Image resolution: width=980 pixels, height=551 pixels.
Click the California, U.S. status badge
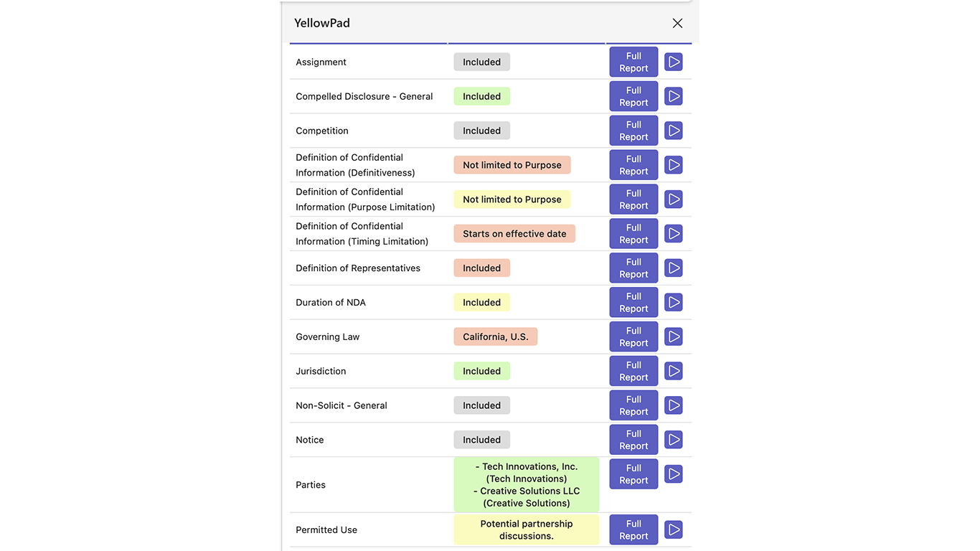click(495, 336)
